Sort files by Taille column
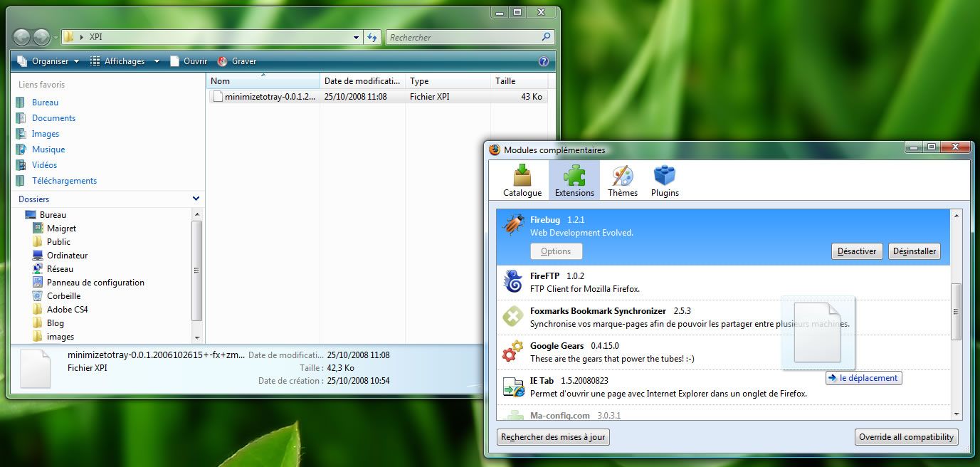 [519, 80]
